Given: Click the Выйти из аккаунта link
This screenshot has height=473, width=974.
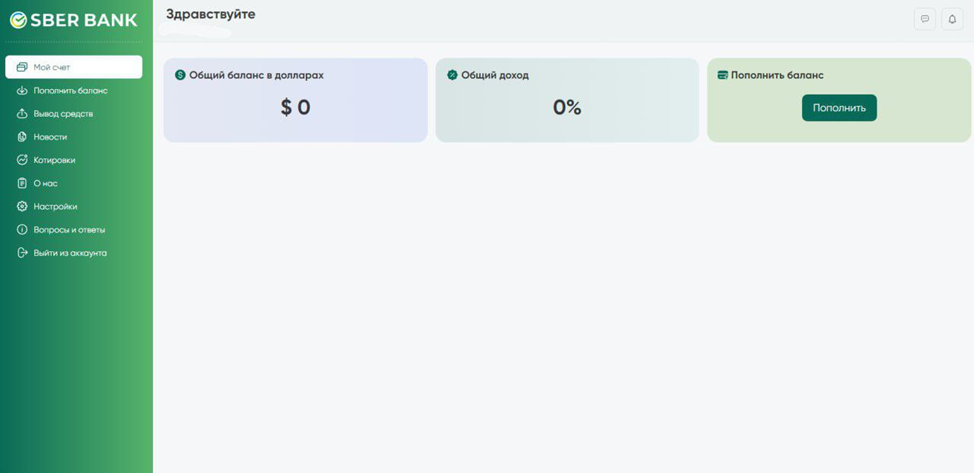Looking at the screenshot, I should coord(70,253).
